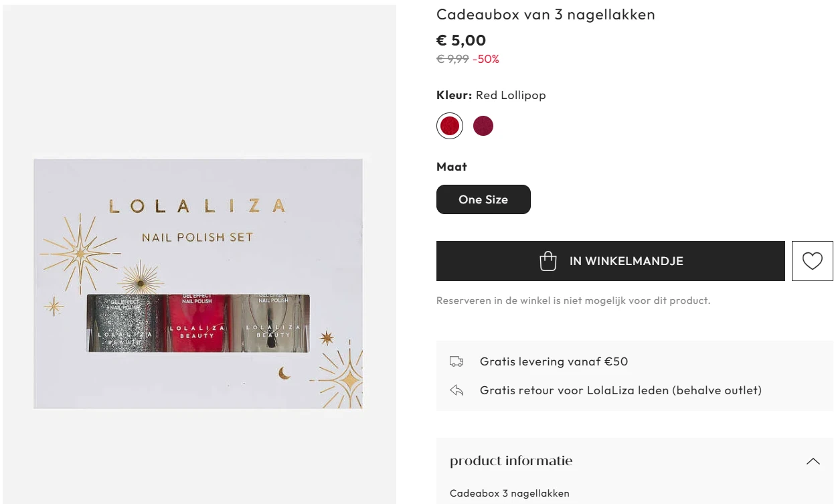Click the Reserveren in de winkel notice
Screen dimensions: 834x504
[574, 301]
